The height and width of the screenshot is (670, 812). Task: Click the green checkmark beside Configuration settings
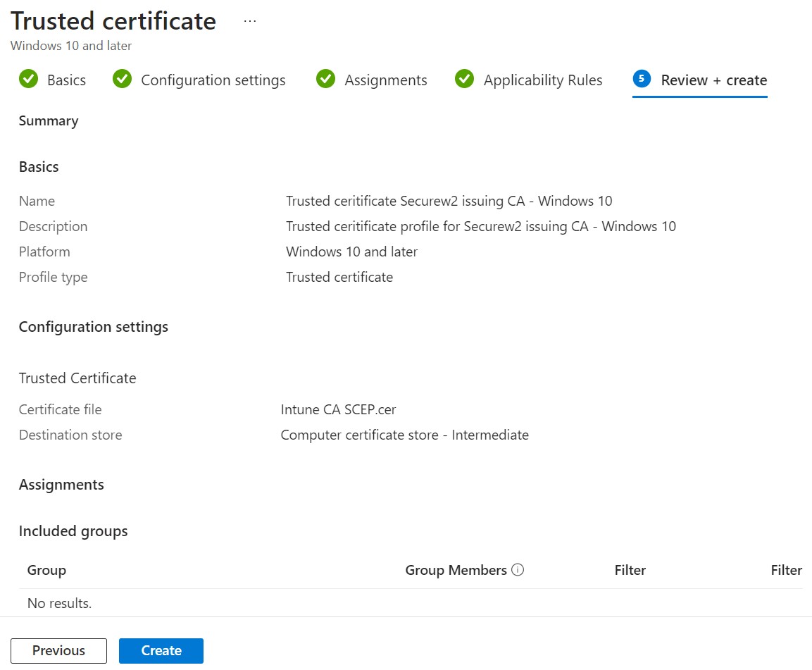[x=123, y=80]
